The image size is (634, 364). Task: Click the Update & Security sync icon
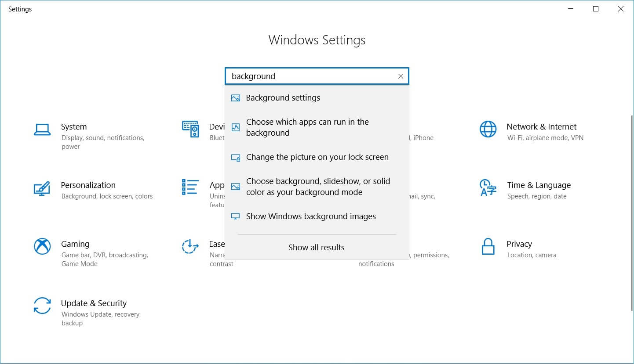(x=42, y=306)
